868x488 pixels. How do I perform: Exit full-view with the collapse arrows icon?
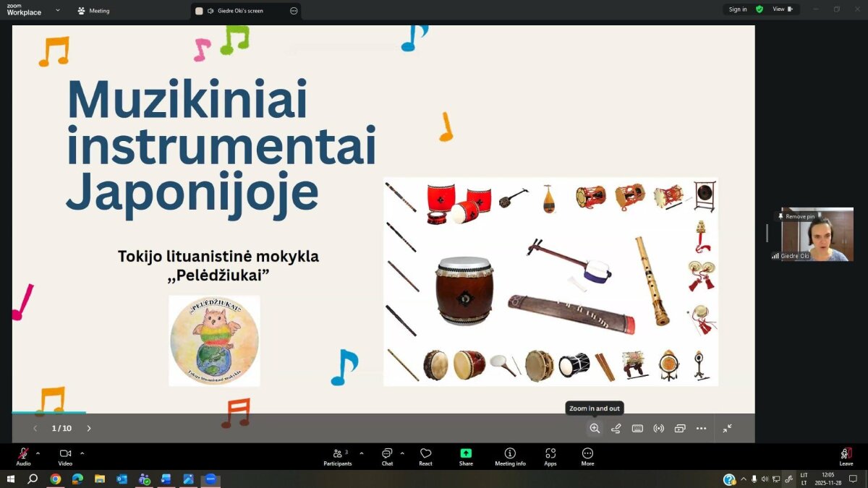[x=727, y=428]
